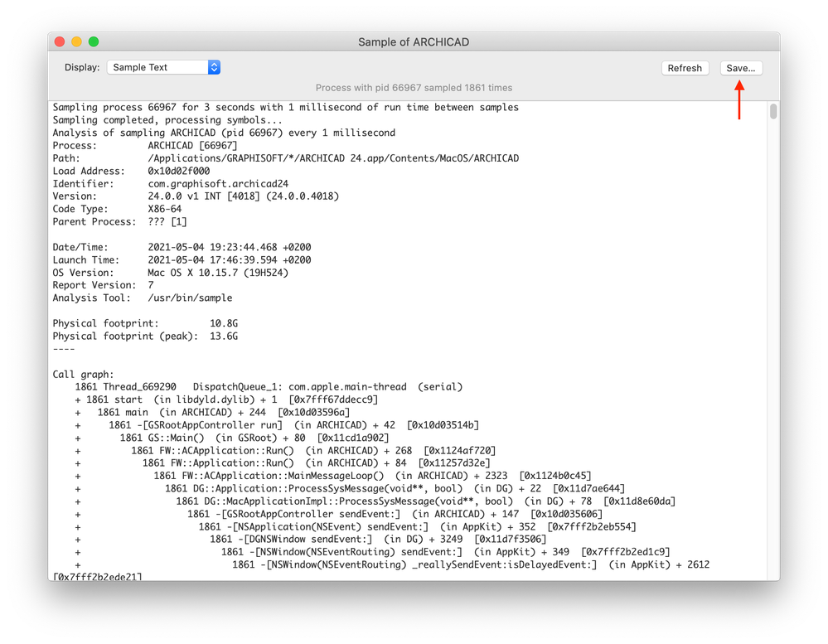Click the 'FW::Application::Run()' + 84 line

pyautogui.click(x=283, y=463)
